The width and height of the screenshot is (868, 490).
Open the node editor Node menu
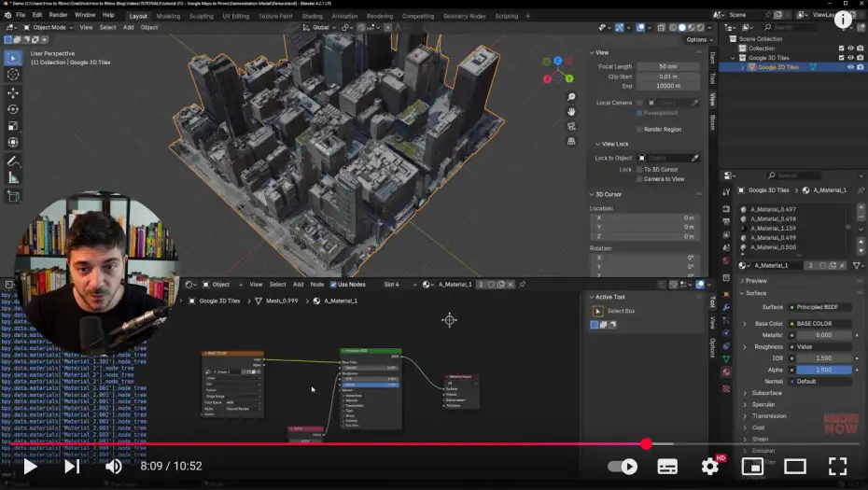pos(317,285)
